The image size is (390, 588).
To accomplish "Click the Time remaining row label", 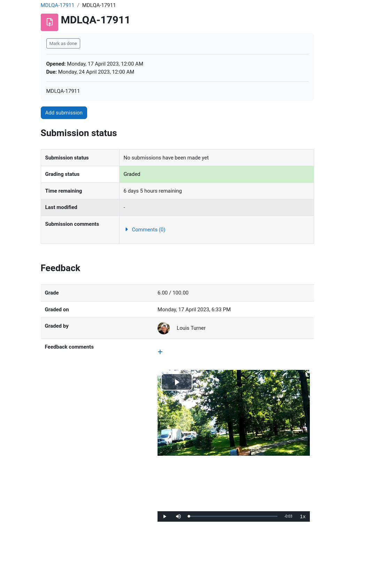I will point(63,191).
